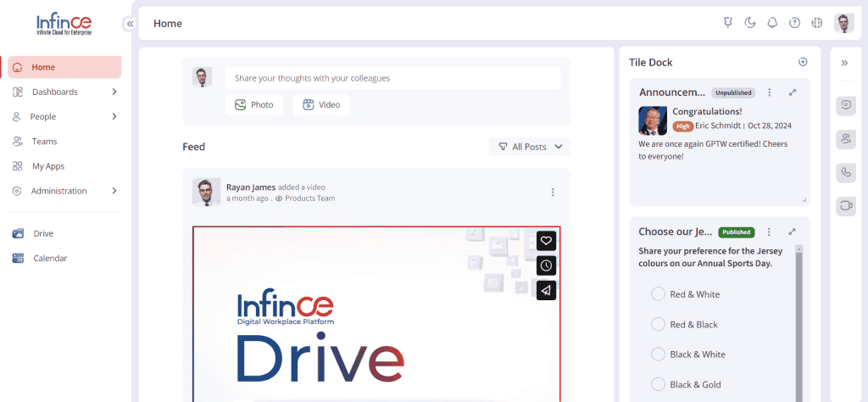Screen dimensions: 868x402
Task: Open the help question mark icon
Action: 794,23
